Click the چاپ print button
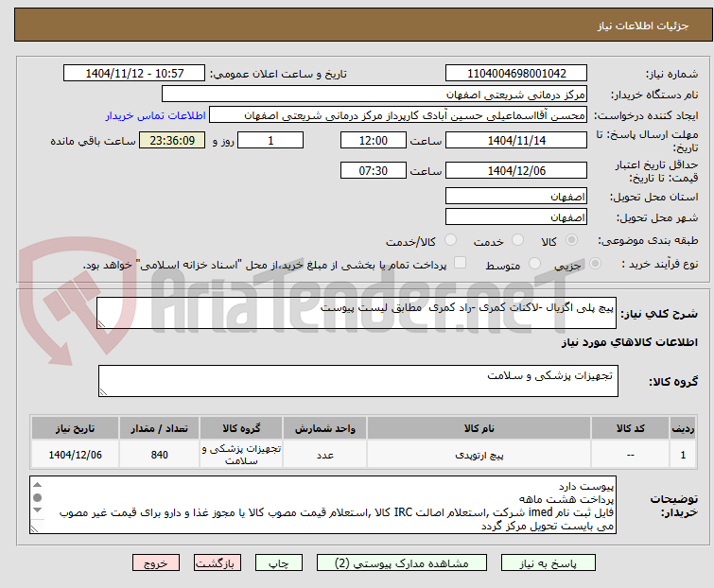The height and width of the screenshot is (588, 714). (279, 563)
